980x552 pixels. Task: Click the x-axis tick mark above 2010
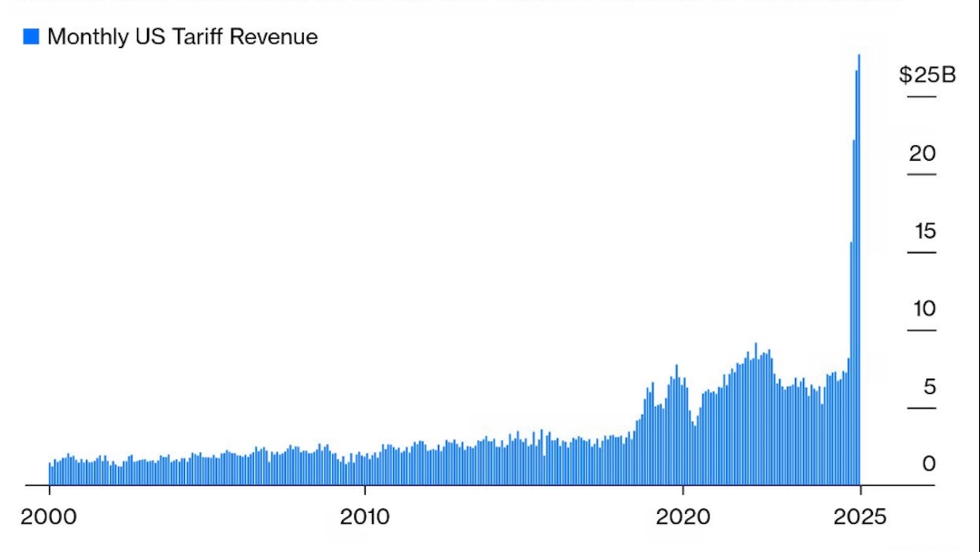click(365, 491)
